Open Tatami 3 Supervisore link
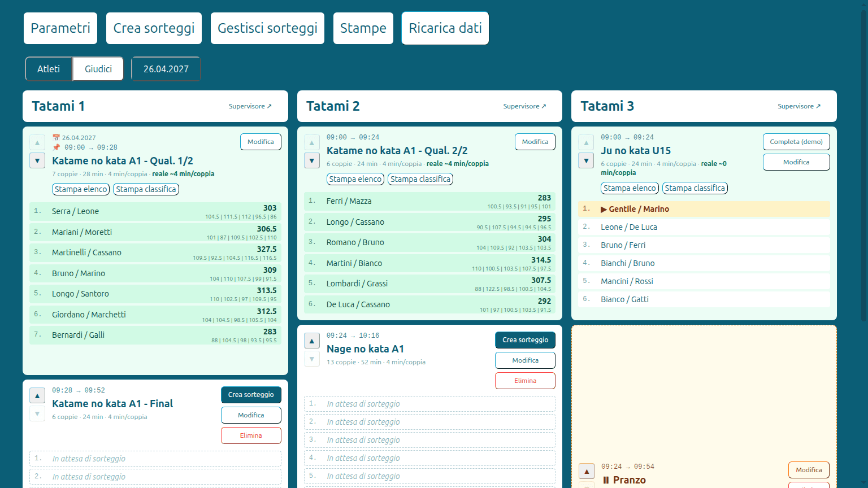The image size is (868, 488). coord(799,106)
